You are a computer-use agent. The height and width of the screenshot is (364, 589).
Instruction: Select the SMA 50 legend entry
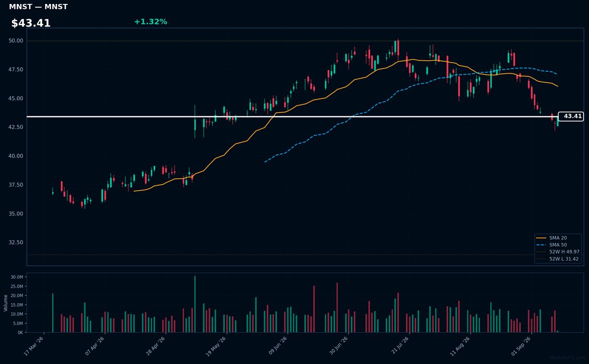click(558, 245)
